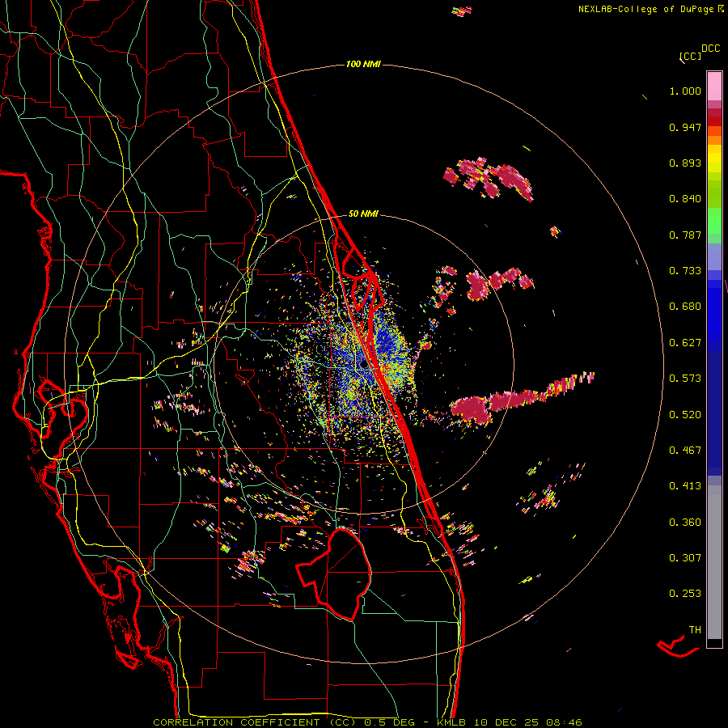Click the 0.840 scale value
Screen dimensions: 728x728
[685, 199]
